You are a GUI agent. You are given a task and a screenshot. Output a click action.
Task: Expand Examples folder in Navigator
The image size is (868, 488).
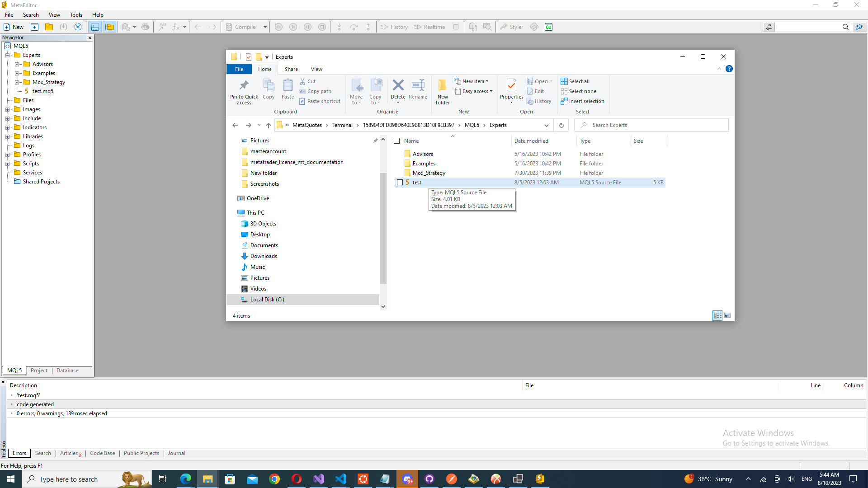click(17, 73)
